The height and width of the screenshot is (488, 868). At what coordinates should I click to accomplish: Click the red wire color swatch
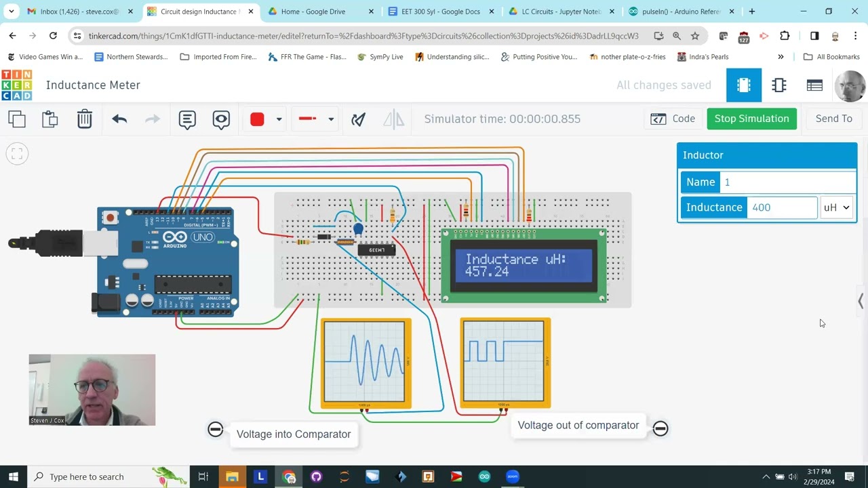click(x=257, y=119)
